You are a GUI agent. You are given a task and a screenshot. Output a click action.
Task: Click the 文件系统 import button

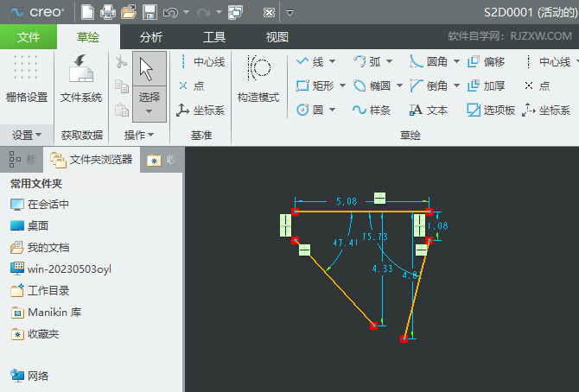click(x=81, y=79)
